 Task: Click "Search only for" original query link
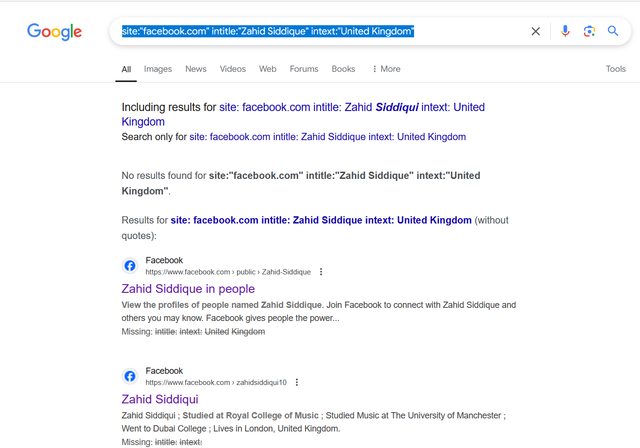coord(327,137)
